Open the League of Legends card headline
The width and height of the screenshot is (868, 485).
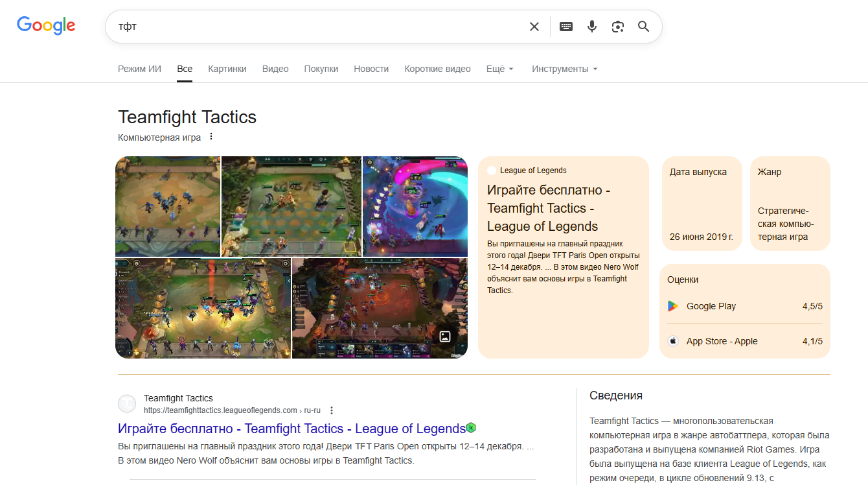pyautogui.click(x=549, y=208)
